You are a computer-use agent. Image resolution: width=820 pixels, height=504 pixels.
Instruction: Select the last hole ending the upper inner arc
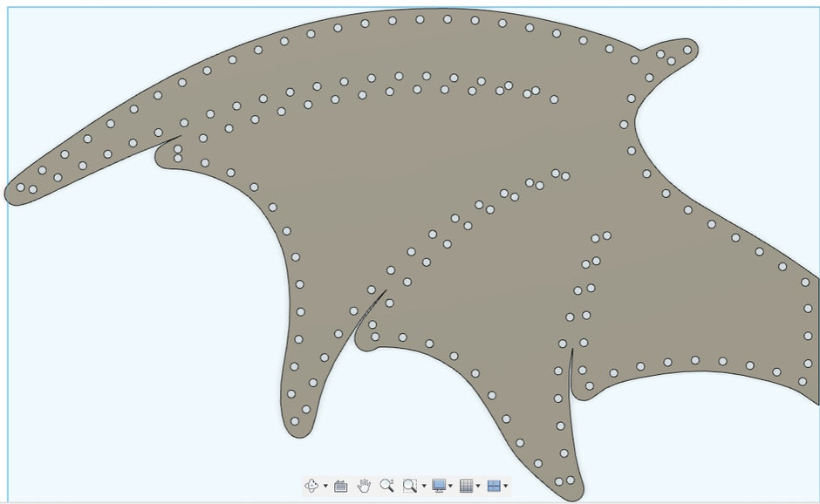point(554,99)
